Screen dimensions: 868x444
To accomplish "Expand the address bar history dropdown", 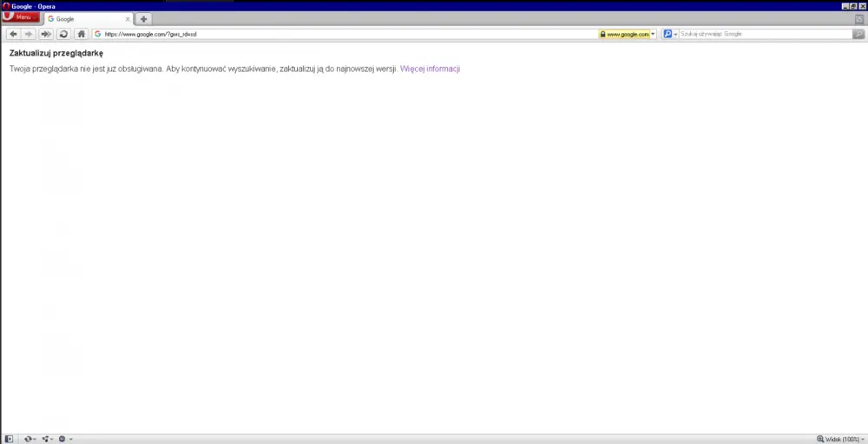I will tap(654, 34).
